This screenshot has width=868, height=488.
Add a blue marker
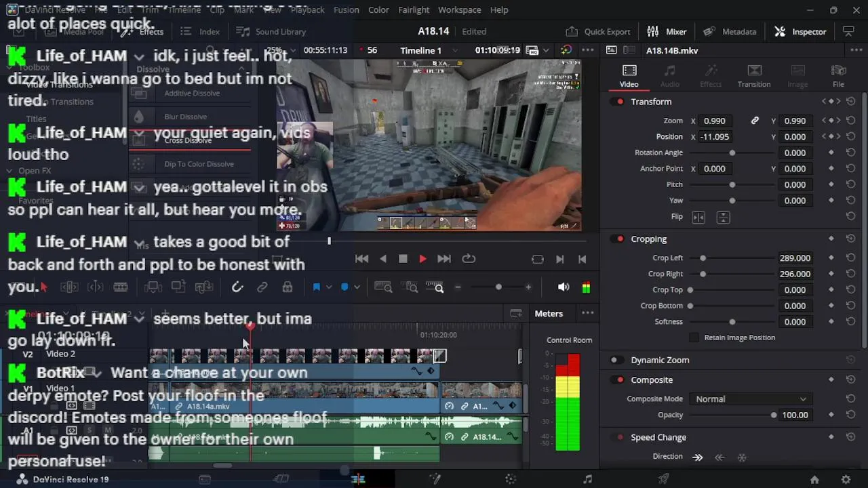click(344, 287)
